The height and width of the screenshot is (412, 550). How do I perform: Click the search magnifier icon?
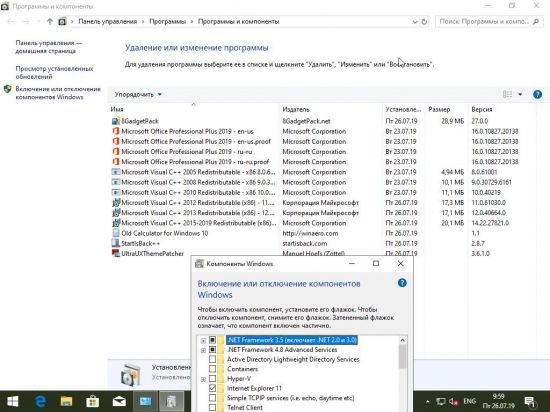tap(536, 22)
